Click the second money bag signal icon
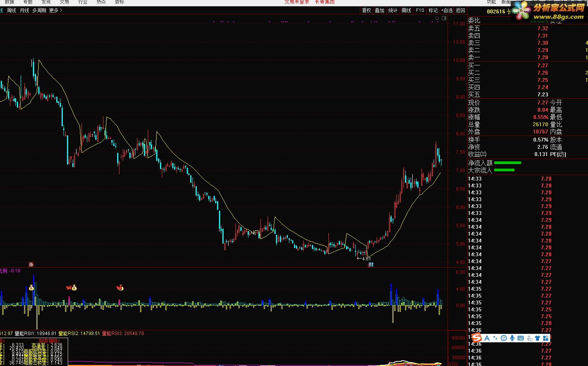 point(74,288)
